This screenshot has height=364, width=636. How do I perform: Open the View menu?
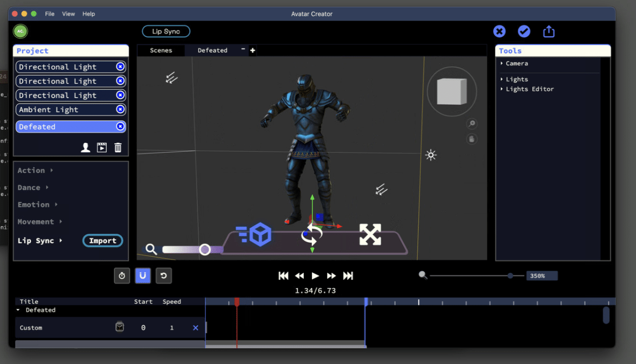(68, 14)
